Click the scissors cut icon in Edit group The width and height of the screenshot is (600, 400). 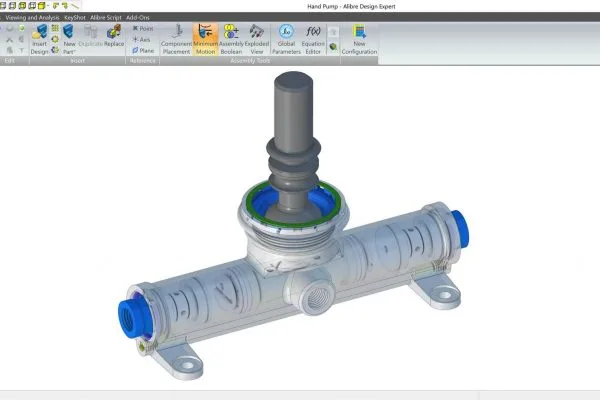tap(10, 39)
